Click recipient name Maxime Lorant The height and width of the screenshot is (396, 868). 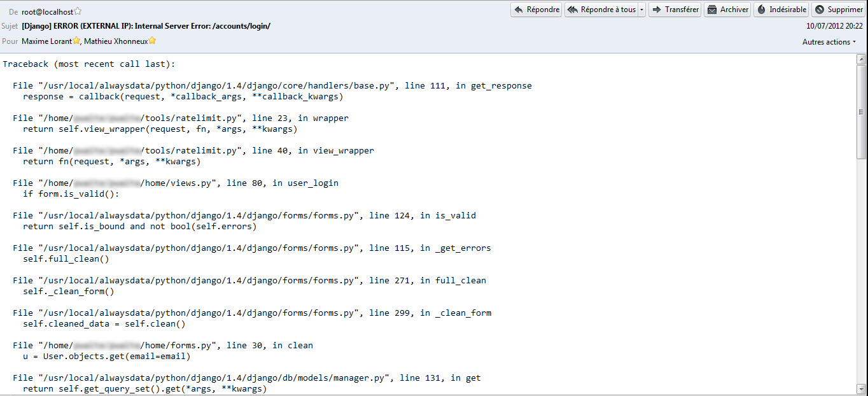[46, 41]
